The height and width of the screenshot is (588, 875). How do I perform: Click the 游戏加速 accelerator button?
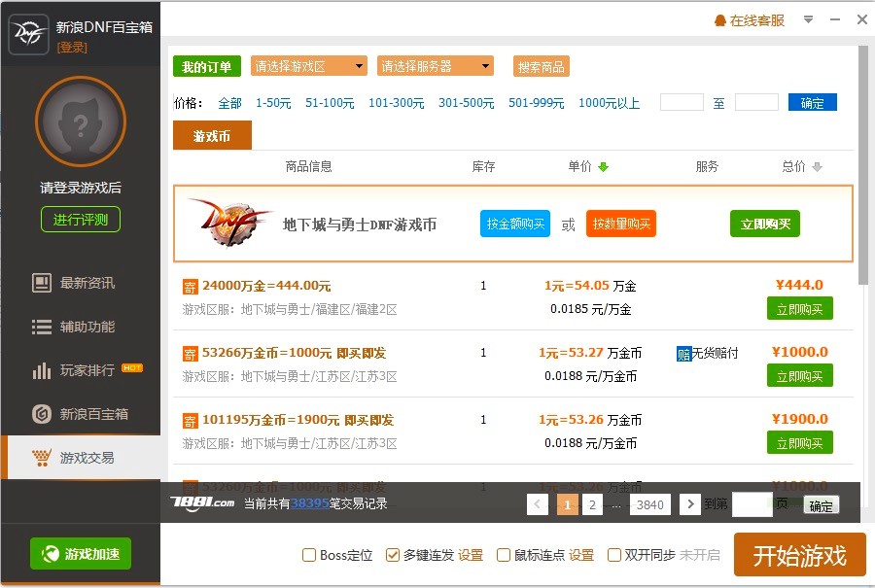click(81, 554)
